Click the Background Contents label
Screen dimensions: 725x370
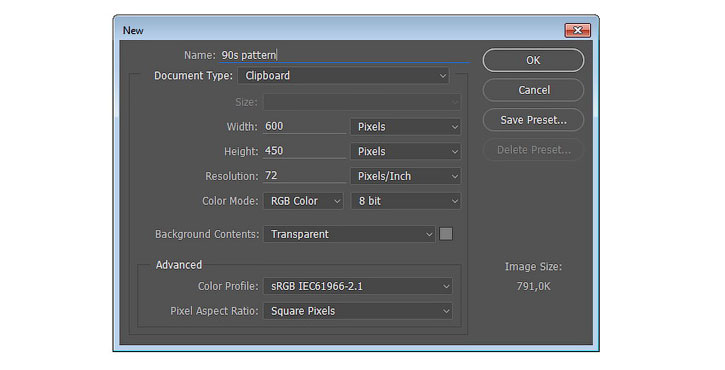(207, 234)
